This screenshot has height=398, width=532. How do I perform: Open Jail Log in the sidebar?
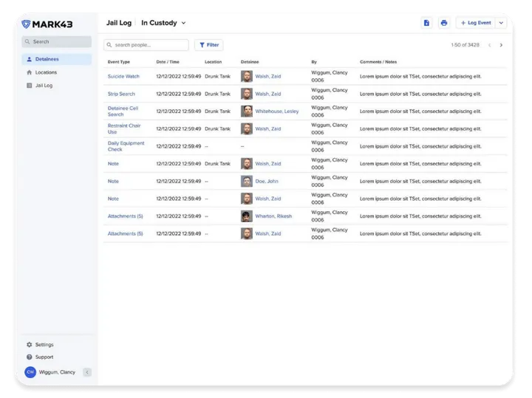pos(57,86)
